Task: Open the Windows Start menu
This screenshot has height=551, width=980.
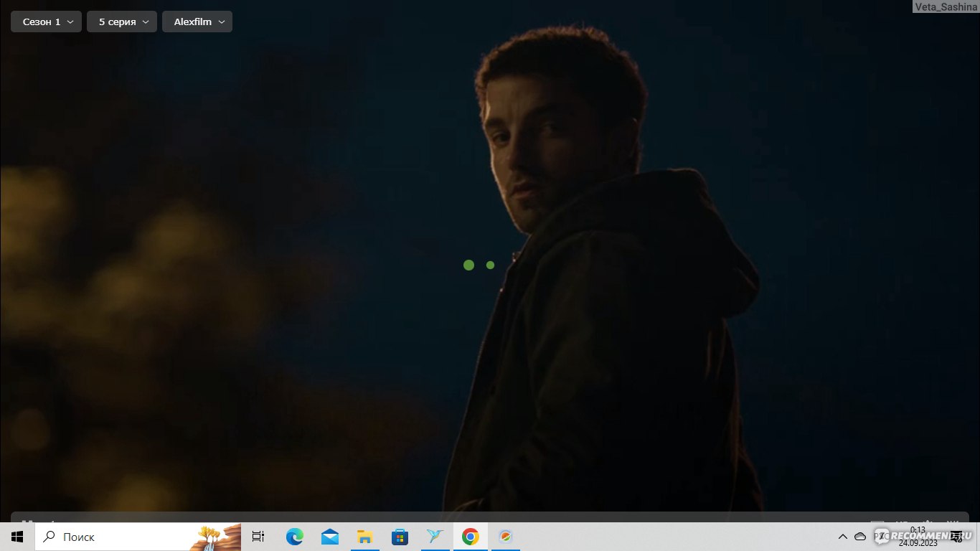Action: 17,537
